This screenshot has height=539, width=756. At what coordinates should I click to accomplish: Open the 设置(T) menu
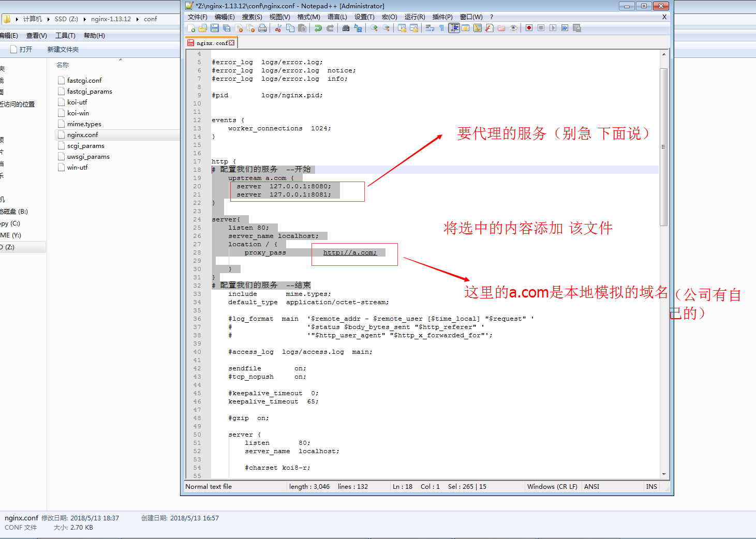click(364, 17)
